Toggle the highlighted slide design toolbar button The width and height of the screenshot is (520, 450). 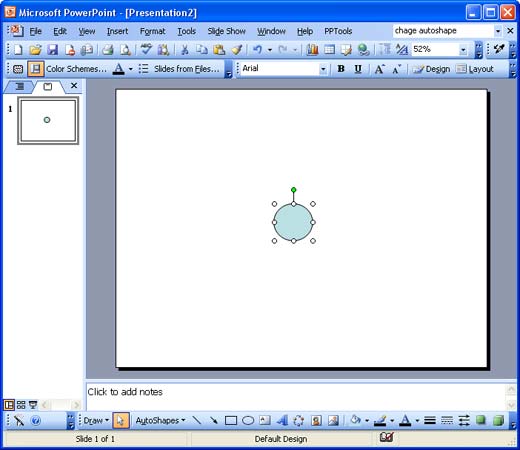coord(35,69)
